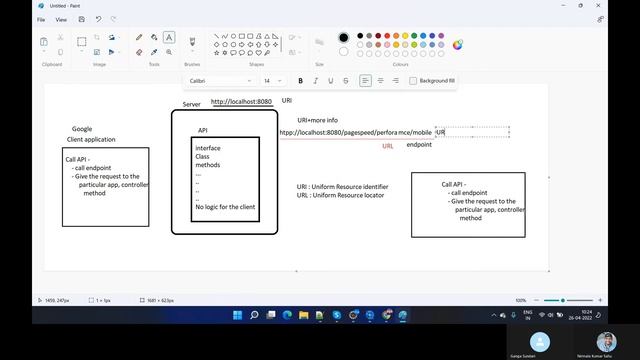This screenshot has width=640, height=360.
Task: Expand the selection tool dropdown arrow
Action: 82,52
